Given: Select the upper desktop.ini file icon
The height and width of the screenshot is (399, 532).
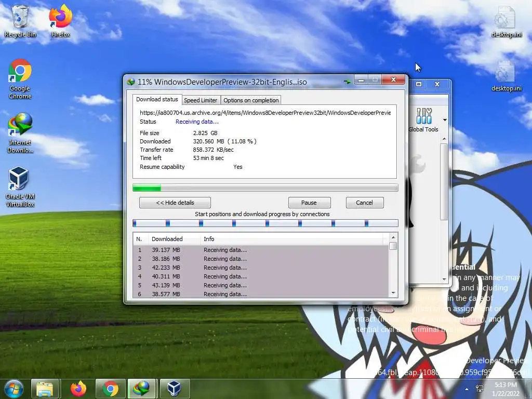Looking at the screenshot, I should pyautogui.click(x=506, y=21).
